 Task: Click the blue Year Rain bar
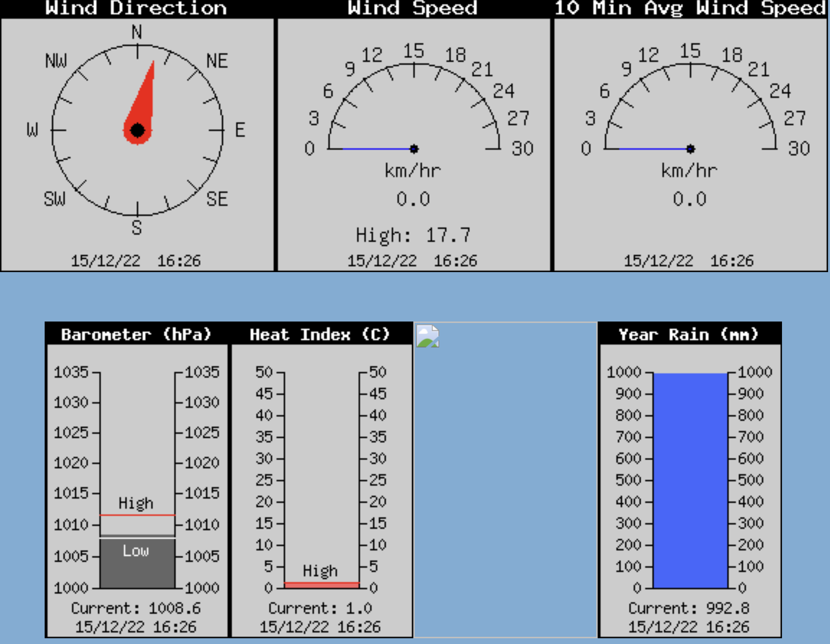coord(691,480)
